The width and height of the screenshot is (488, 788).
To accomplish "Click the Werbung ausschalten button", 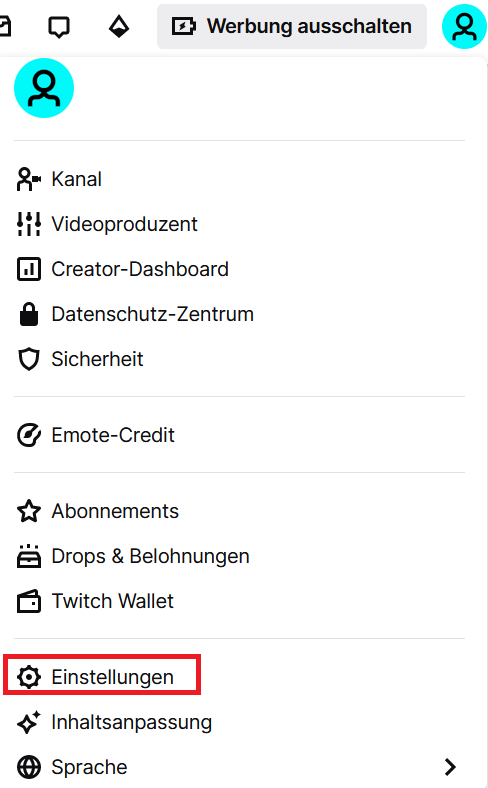I will coord(292,27).
